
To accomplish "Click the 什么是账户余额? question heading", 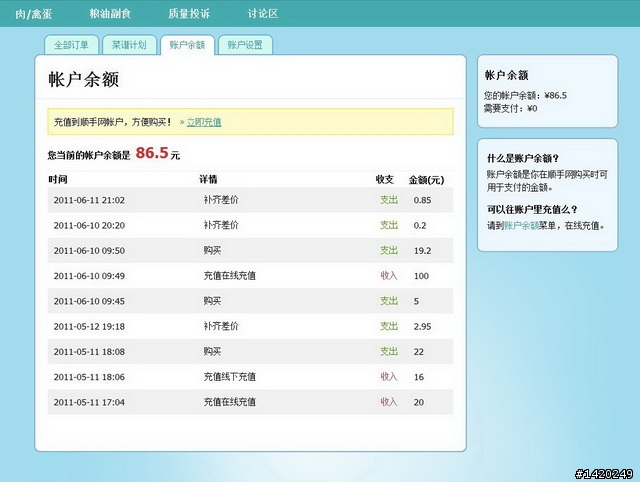I will (523, 158).
